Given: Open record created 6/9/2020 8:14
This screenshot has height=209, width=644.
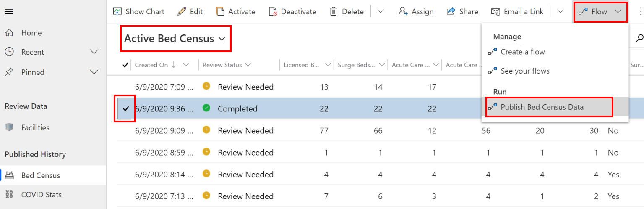Looking at the screenshot, I should (164, 175).
